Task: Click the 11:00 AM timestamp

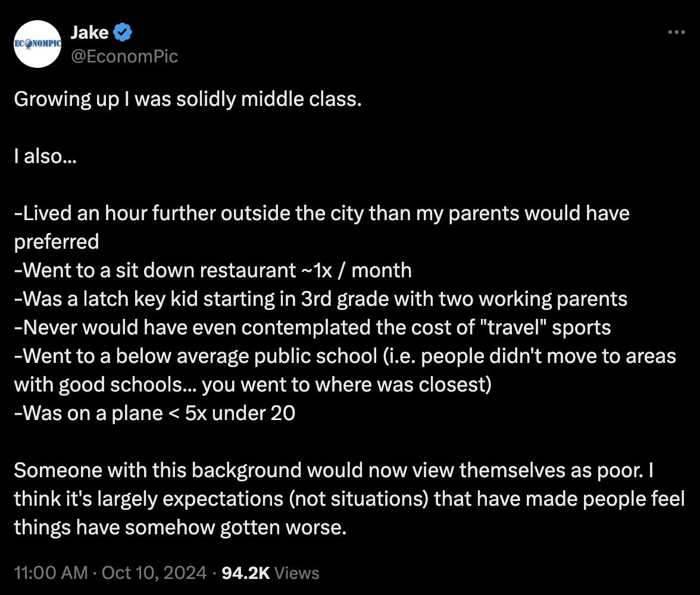Action: tap(49, 573)
